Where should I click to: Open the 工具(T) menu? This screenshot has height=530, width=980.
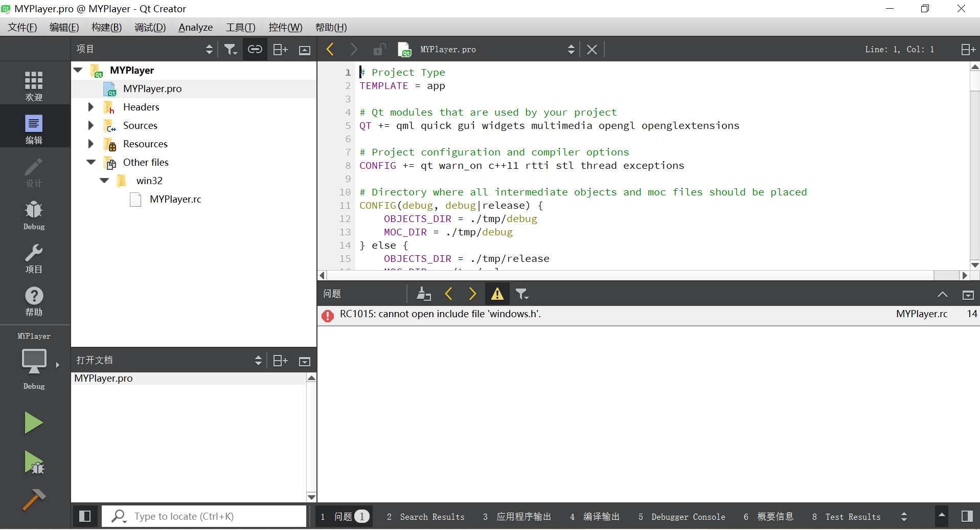coord(240,27)
